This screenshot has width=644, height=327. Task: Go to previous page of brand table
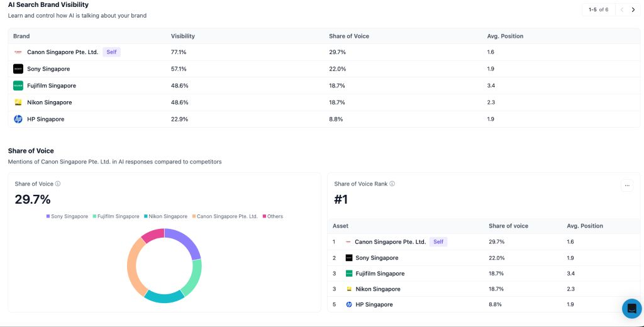622,9
